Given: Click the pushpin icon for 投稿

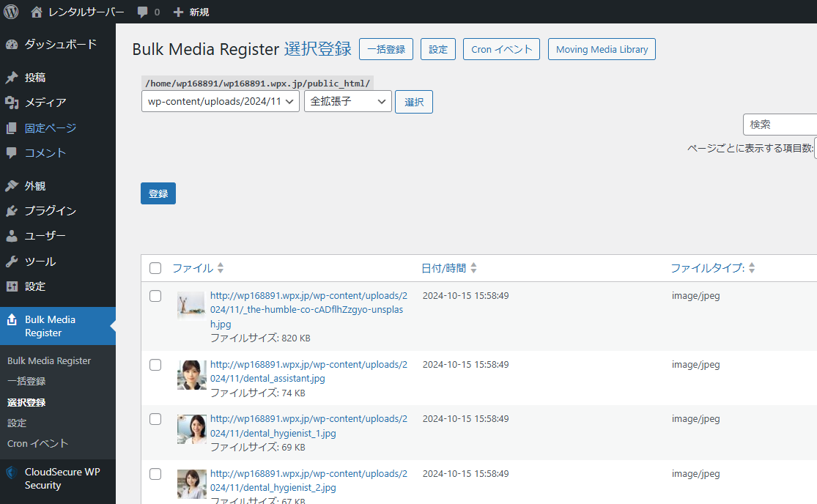Looking at the screenshot, I should click(x=12, y=78).
